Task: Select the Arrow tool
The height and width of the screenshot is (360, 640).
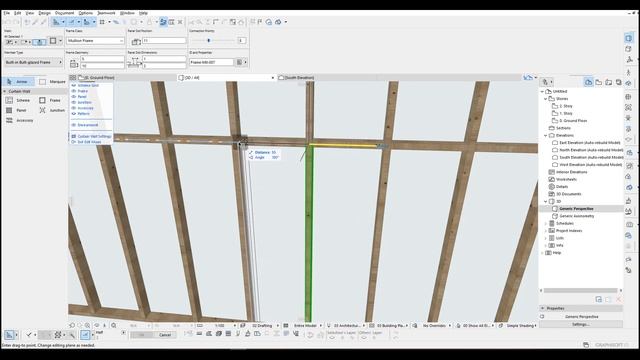Action: [x=18, y=82]
